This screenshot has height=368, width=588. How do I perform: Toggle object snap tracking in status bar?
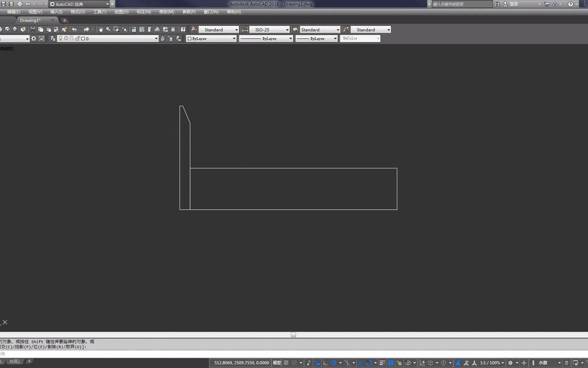tap(361, 363)
